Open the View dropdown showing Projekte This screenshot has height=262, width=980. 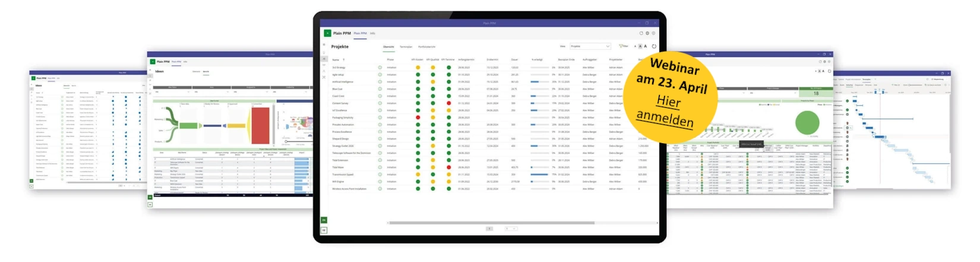[x=590, y=46]
